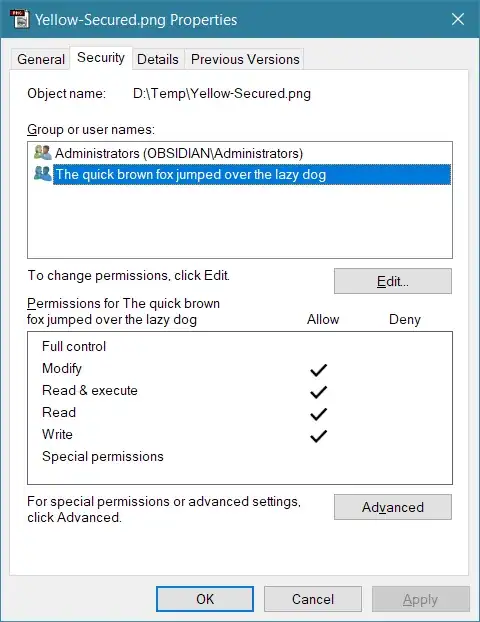Confirm with the OK button
Screen dimensions: 480x622
(x=205, y=599)
